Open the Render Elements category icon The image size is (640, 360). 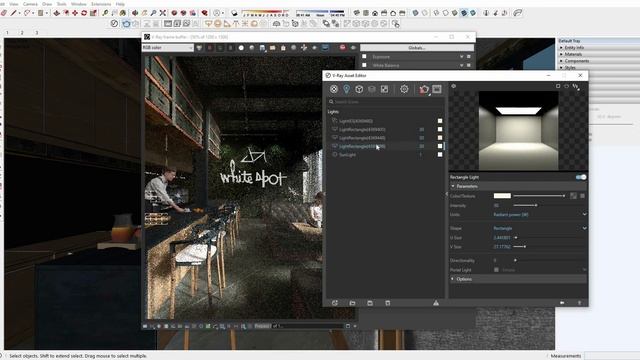pos(372,89)
